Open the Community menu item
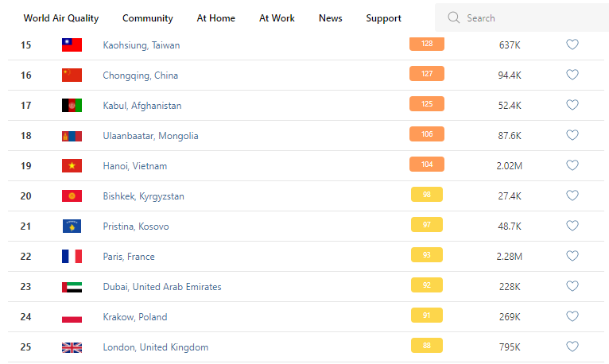609x364 pixels. [x=148, y=18]
